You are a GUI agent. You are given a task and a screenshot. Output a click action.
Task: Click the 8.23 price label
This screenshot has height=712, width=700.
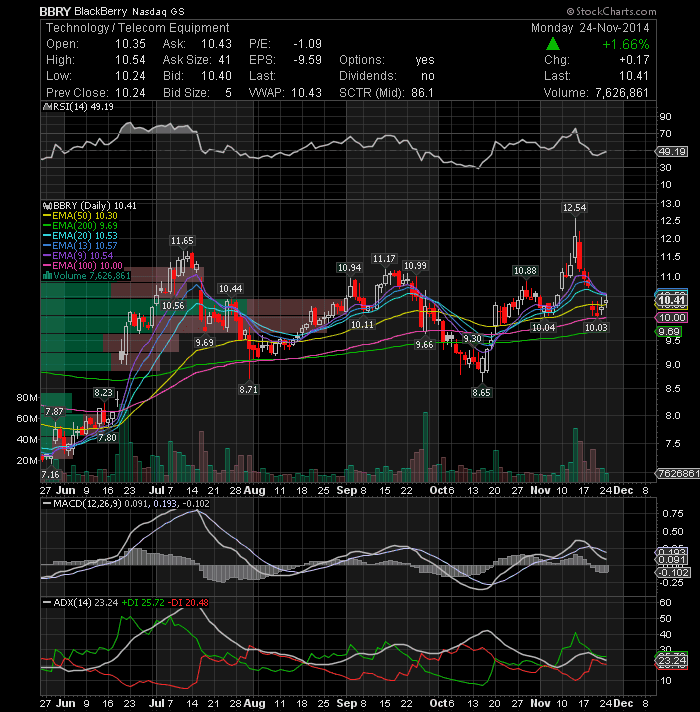coord(103,393)
